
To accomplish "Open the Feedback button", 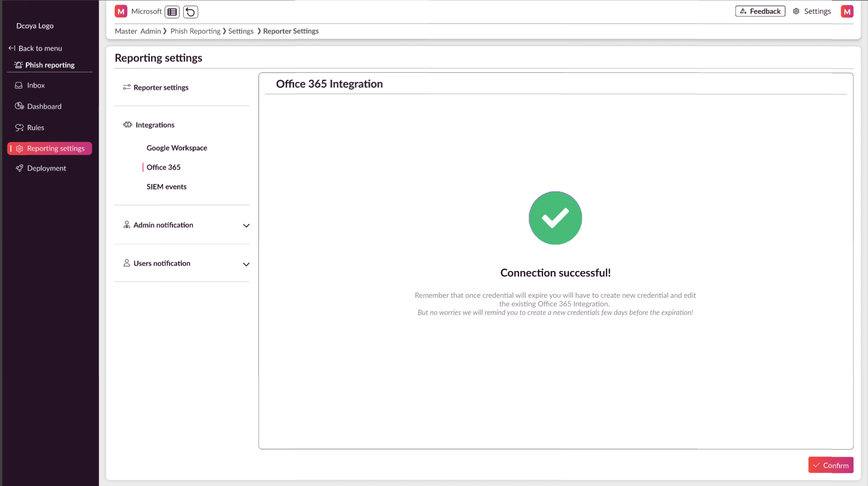I will coord(760,12).
